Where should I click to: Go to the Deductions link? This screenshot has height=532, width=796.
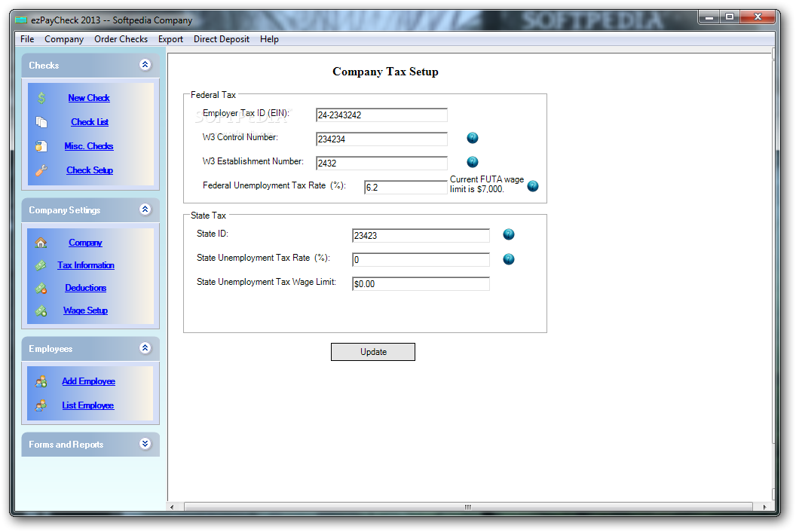click(x=86, y=288)
